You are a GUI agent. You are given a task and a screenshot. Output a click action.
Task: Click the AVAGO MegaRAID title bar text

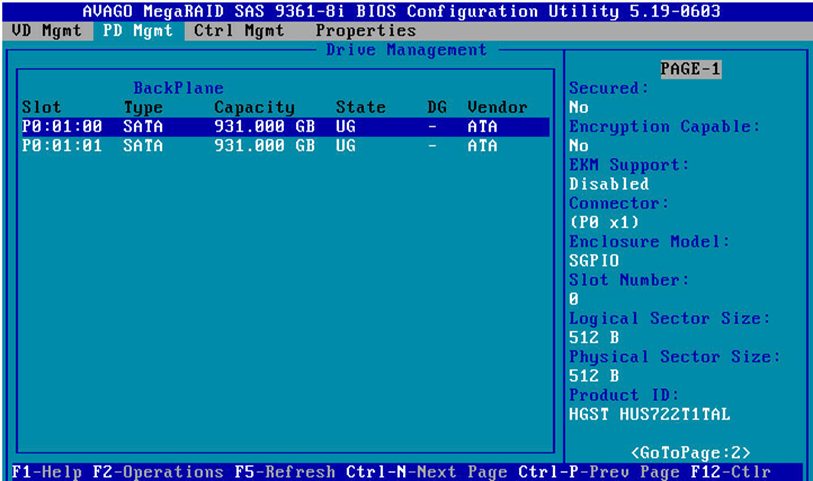(401, 11)
